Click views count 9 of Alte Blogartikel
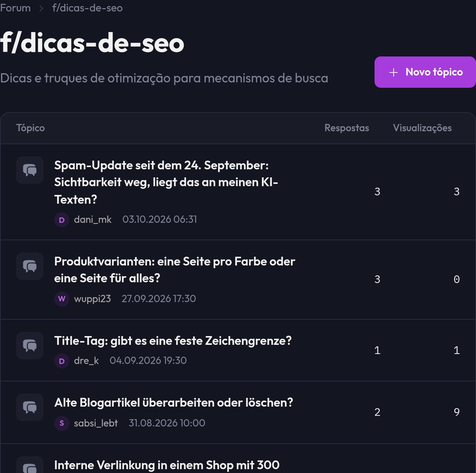This screenshot has width=476, height=473. point(457,412)
